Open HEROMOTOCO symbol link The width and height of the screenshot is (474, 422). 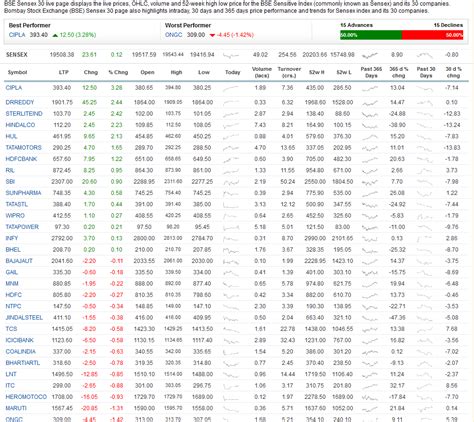pos(26,397)
